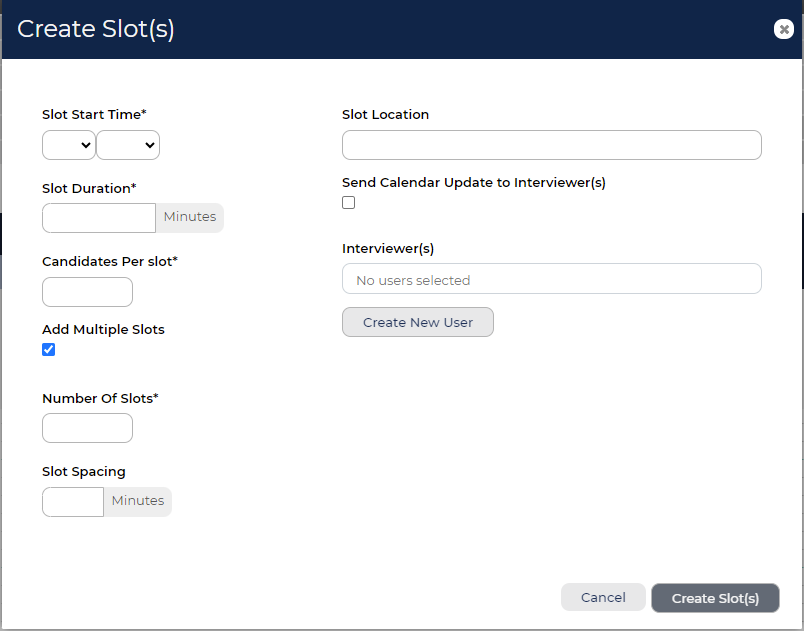Open the Slot Start Time hour dropdown

69,145
